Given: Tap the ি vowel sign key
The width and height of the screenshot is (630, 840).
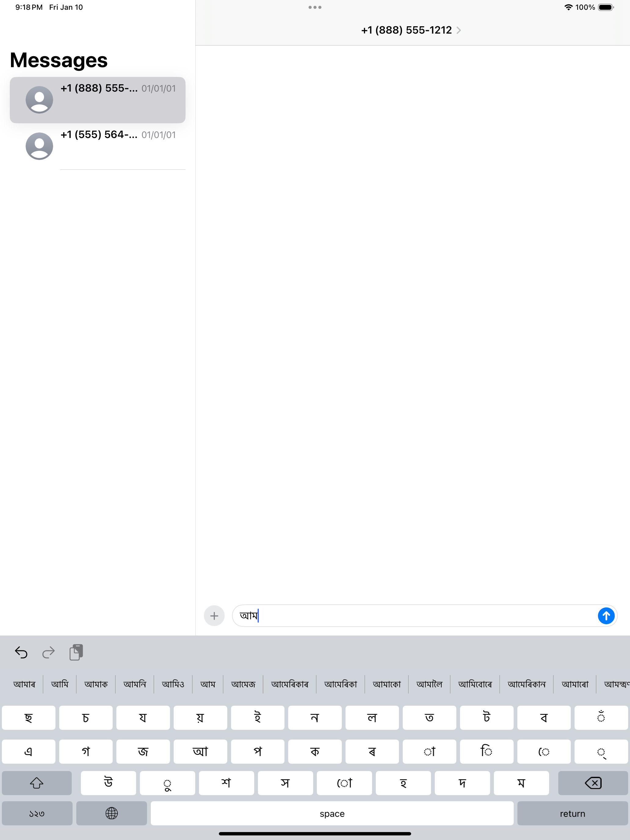Looking at the screenshot, I should coord(487,751).
